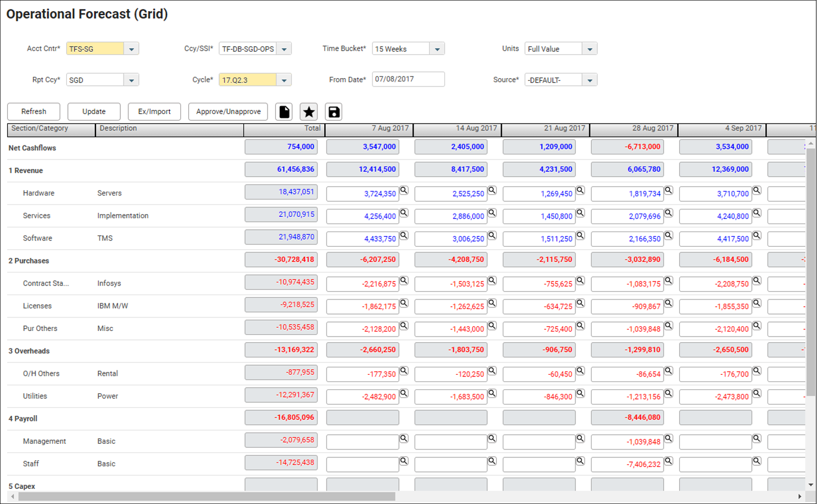Open magnifier for Licenses 28 Aug 2017 value
817x504 pixels.
coord(669,303)
